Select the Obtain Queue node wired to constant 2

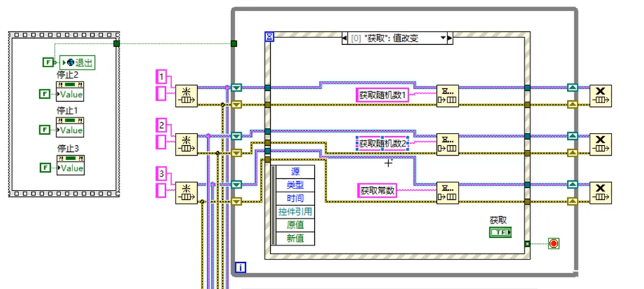(187, 144)
